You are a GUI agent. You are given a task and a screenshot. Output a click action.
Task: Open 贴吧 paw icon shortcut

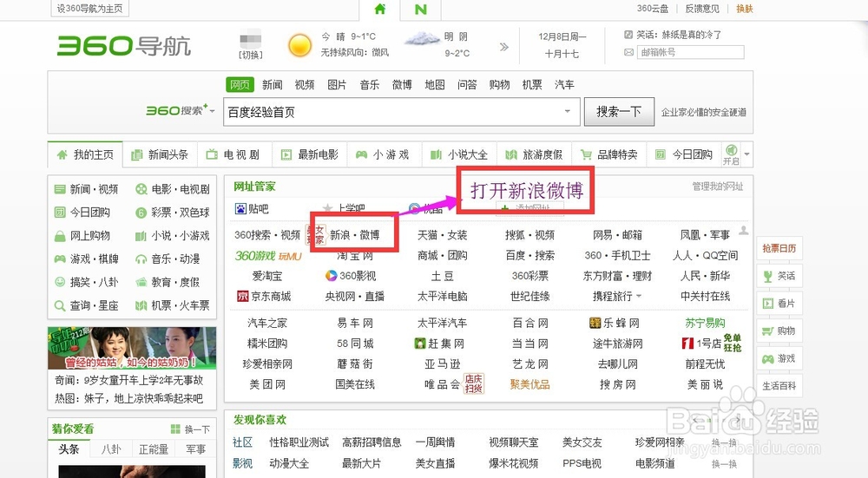pyautogui.click(x=240, y=208)
